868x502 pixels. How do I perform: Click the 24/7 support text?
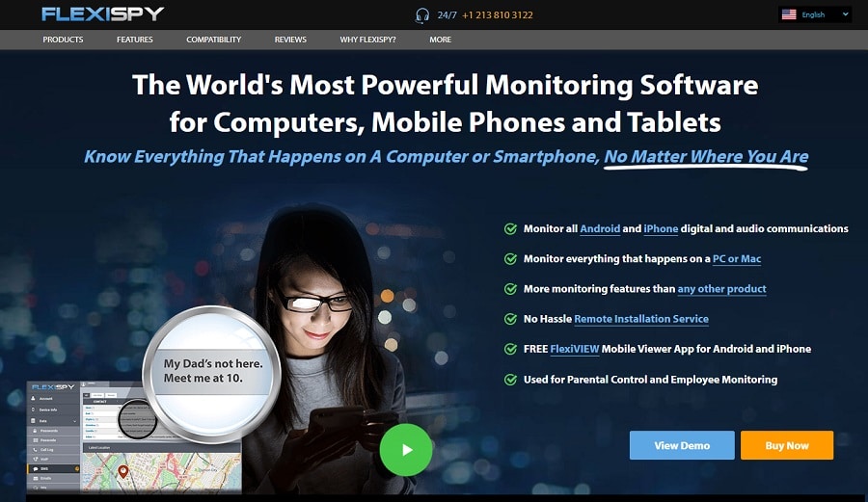[x=447, y=14]
